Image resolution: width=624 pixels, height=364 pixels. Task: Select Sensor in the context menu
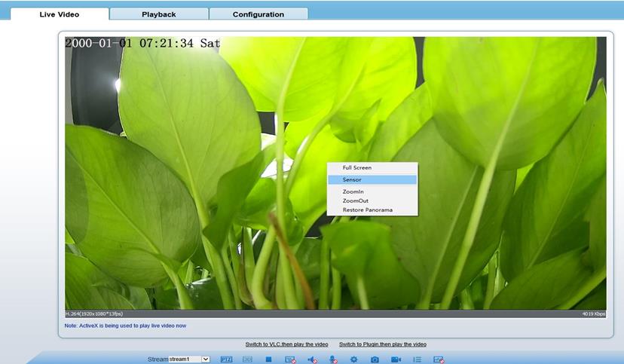(352, 180)
